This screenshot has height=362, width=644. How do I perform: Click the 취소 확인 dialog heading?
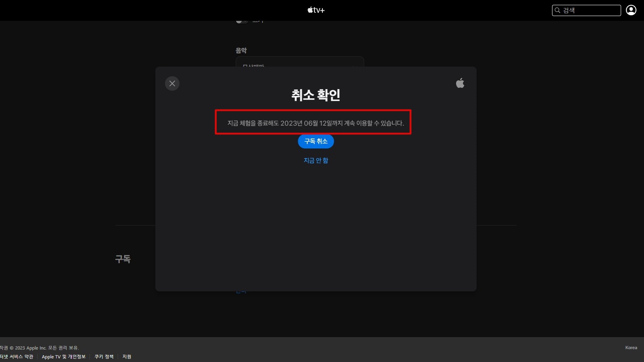point(316,95)
